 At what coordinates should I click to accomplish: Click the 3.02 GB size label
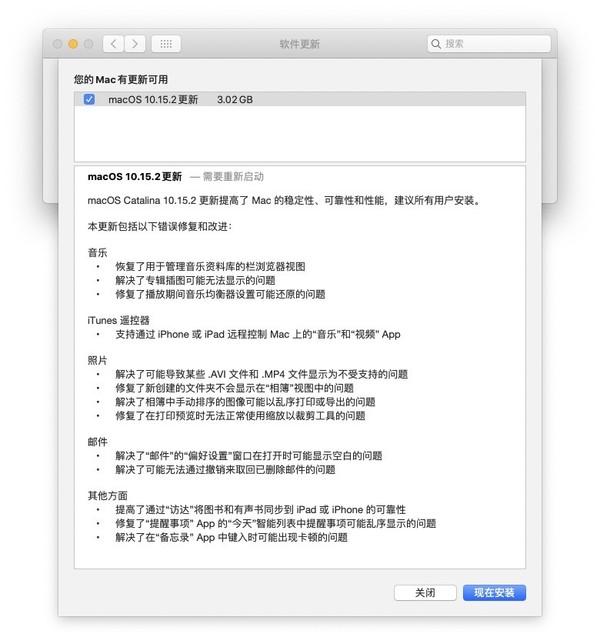pyautogui.click(x=235, y=99)
